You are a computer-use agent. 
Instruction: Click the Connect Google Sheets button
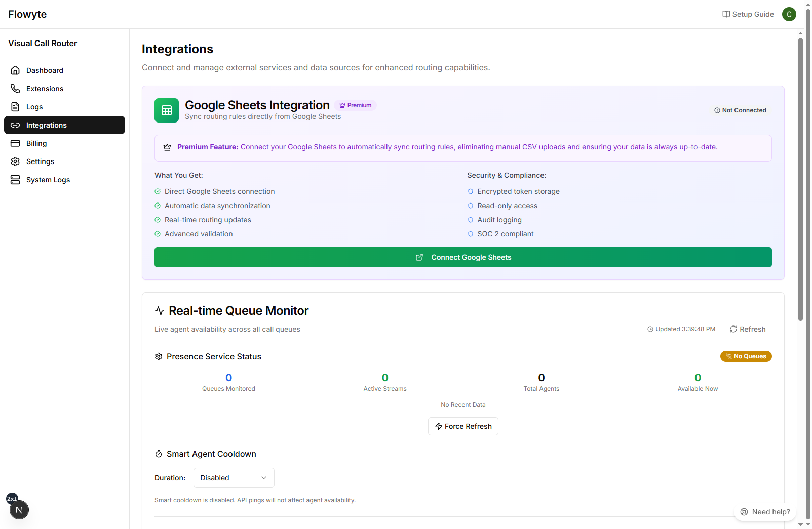[462, 257]
